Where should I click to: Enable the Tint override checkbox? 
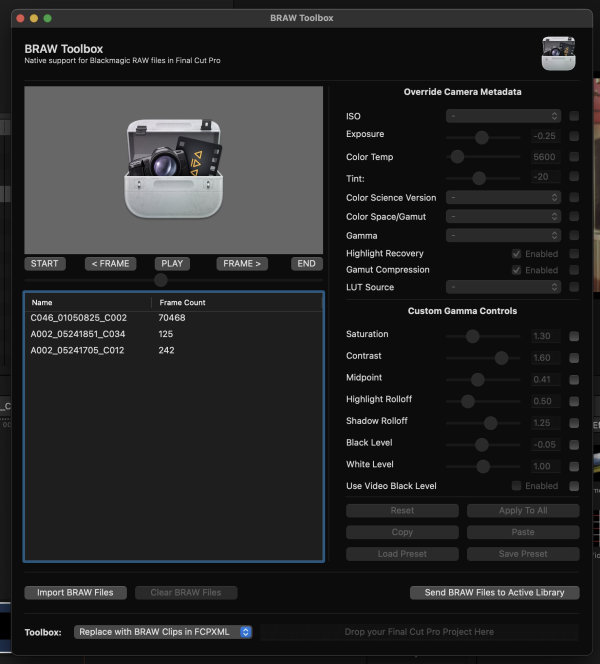tap(574, 176)
